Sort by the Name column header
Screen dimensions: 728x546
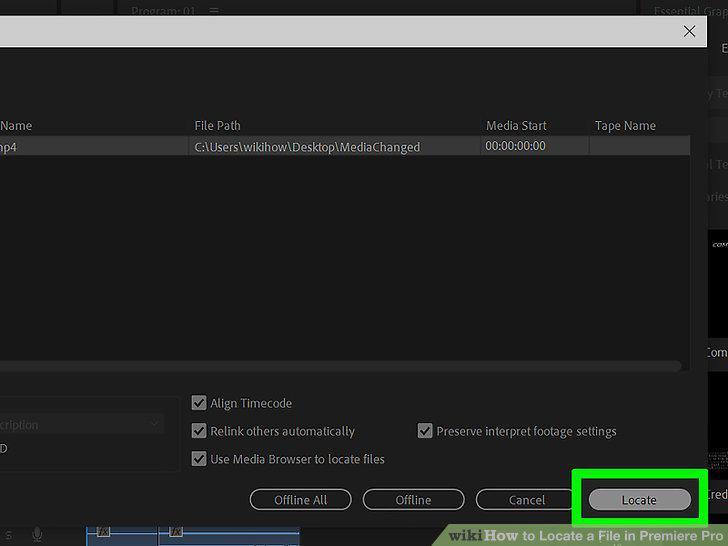tap(16, 125)
